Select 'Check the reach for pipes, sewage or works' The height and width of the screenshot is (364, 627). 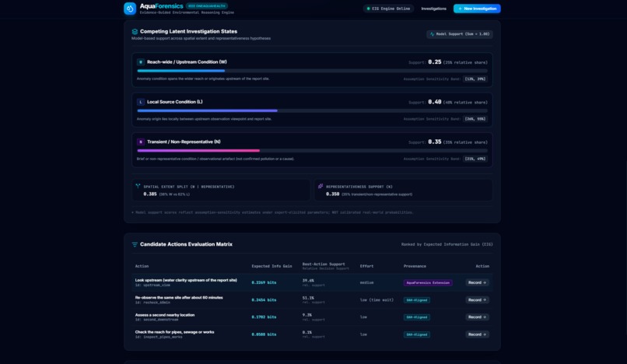tap(174, 332)
